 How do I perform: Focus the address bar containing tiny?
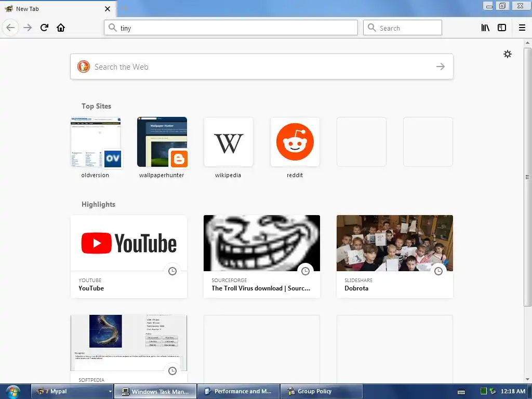(x=231, y=28)
